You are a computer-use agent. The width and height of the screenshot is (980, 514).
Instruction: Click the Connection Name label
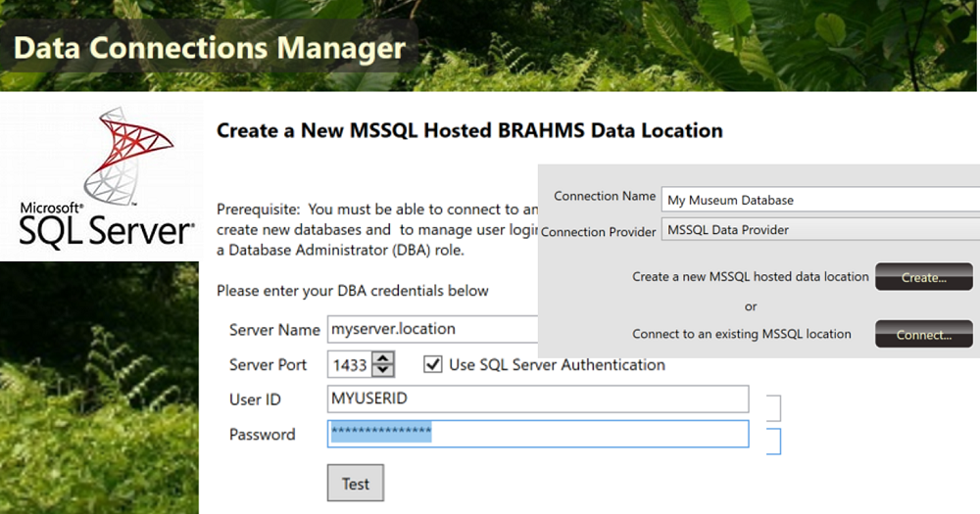(x=605, y=196)
